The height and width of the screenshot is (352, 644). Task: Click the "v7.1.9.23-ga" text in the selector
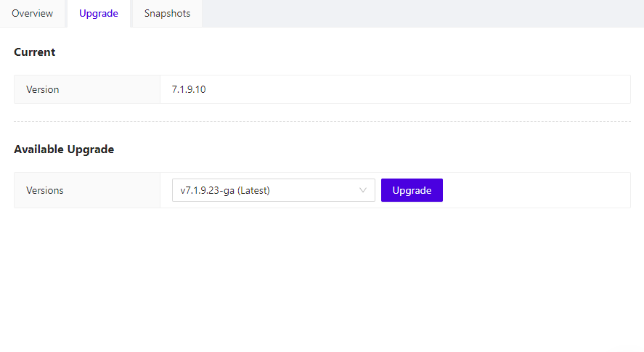(208, 191)
